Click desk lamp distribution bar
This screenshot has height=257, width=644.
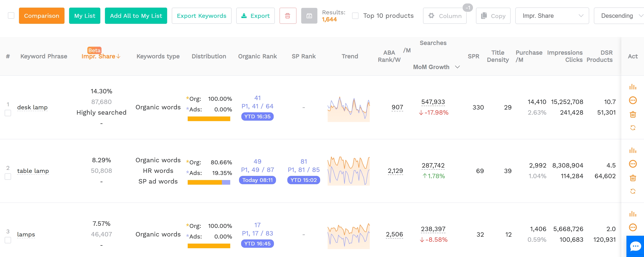(x=209, y=119)
